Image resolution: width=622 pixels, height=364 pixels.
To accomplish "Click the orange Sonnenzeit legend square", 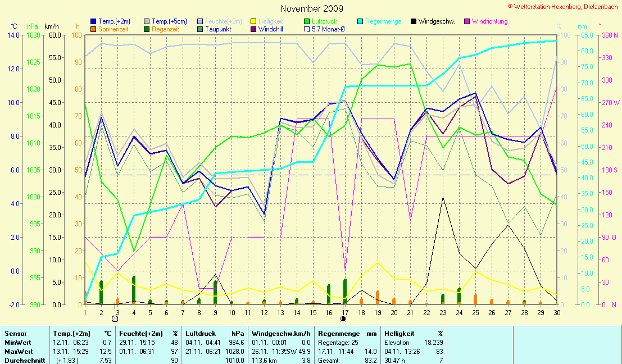I will [93, 29].
